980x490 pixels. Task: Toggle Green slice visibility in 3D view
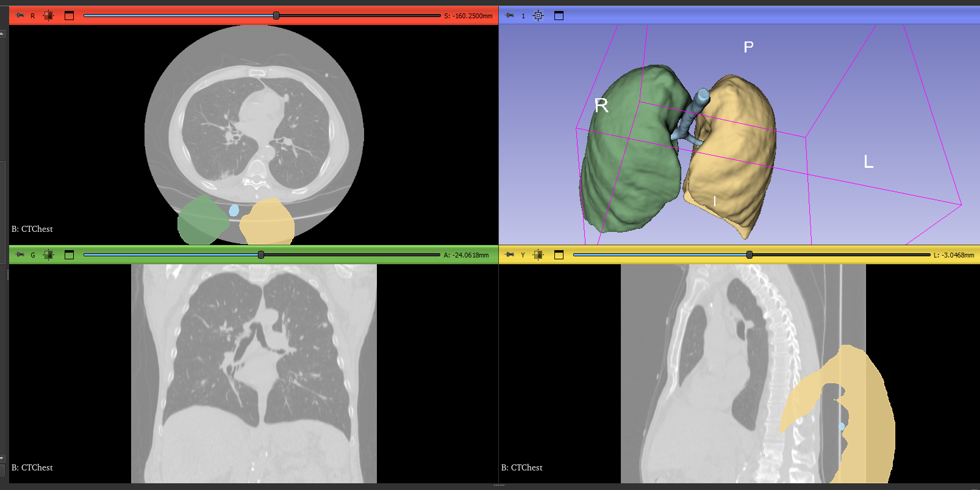click(x=49, y=255)
